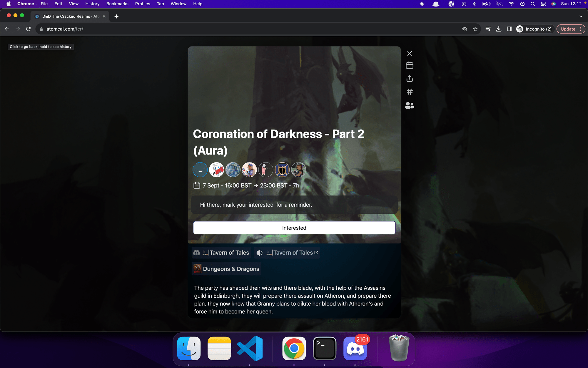
Task: Click the Wi-Fi icon in menu bar
Action: [511, 4]
